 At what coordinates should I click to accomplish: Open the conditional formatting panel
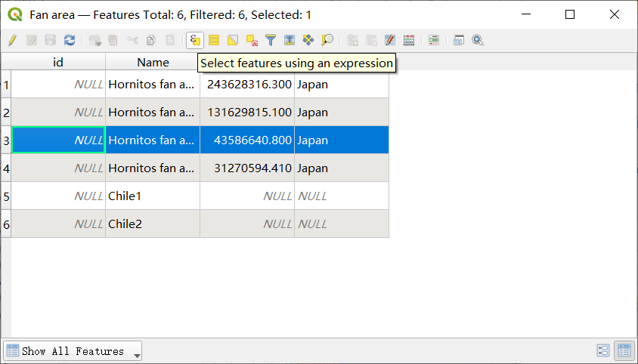click(x=434, y=40)
